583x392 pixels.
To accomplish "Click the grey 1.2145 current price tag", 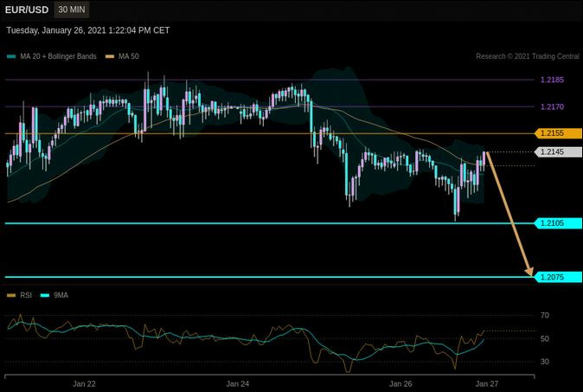I will point(558,151).
